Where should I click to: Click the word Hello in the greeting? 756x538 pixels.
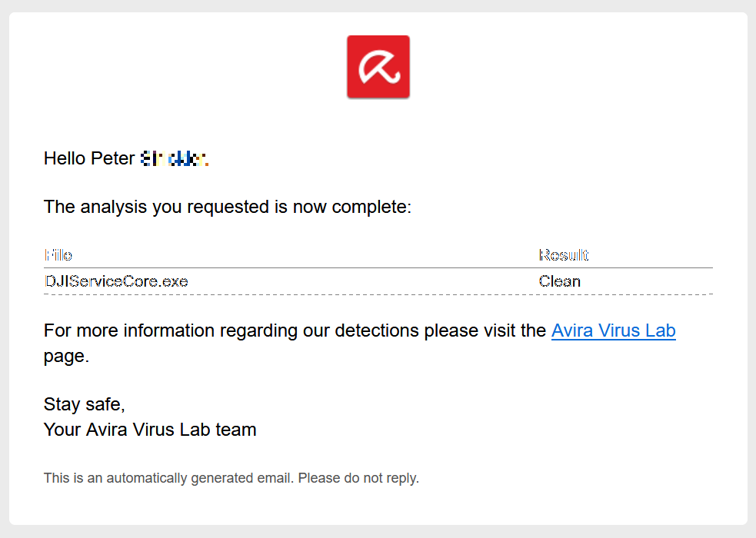pos(65,158)
